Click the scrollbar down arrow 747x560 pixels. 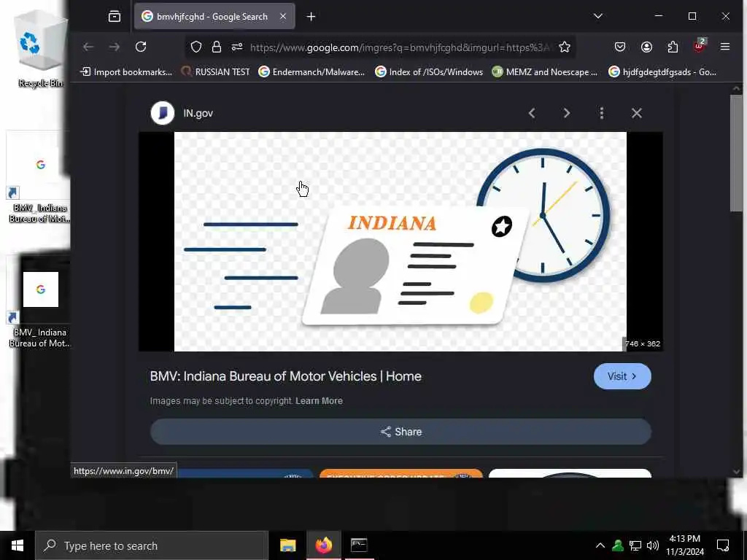pos(737,472)
